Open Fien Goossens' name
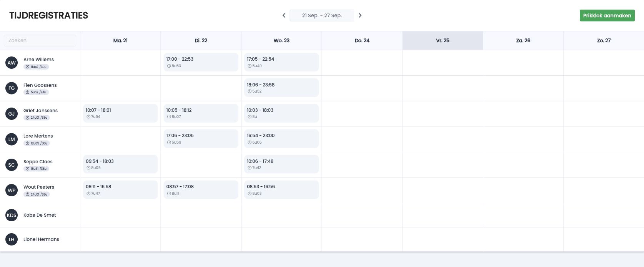 [x=40, y=85]
